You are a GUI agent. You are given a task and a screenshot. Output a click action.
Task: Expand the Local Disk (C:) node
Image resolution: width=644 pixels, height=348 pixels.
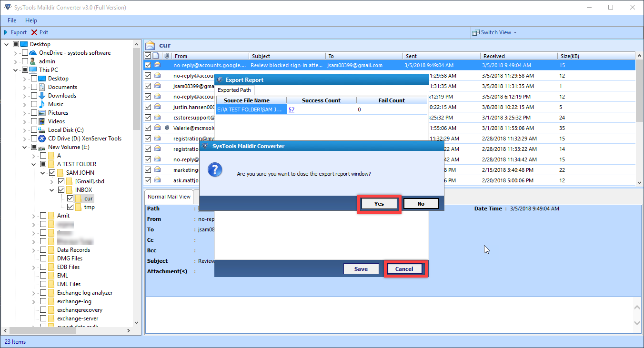tap(25, 130)
